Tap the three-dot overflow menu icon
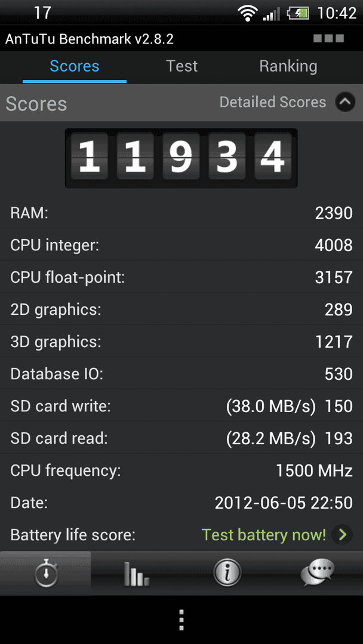 (x=181, y=620)
